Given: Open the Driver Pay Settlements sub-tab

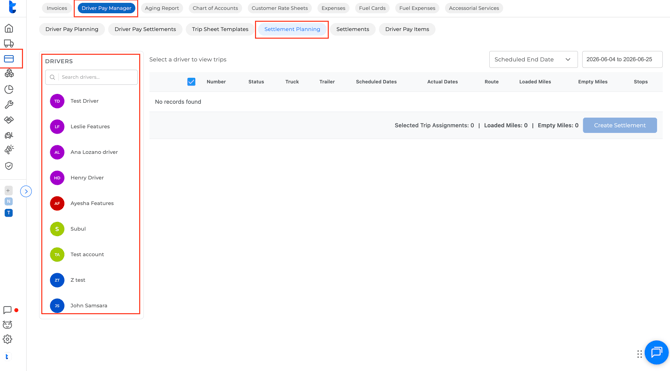Looking at the screenshot, I should click(x=145, y=29).
